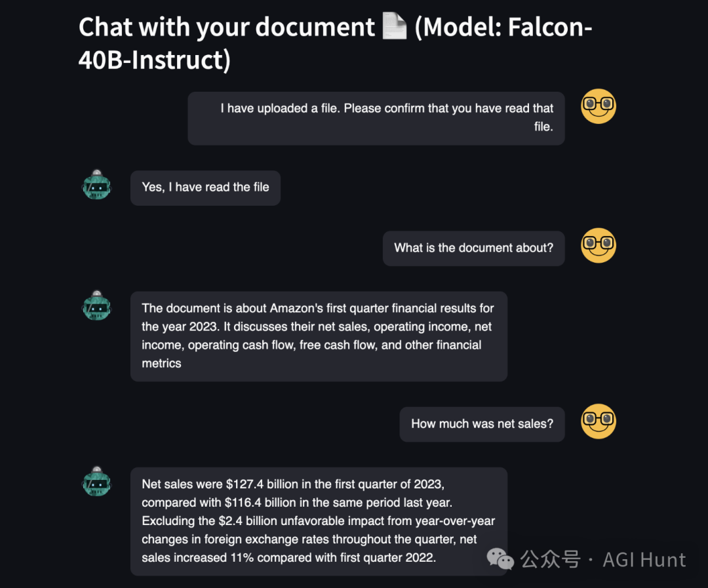The height and width of the screenshot is (588, 708).
Task: Click user avatar beside the uploaded file message
Action: point(598,106)
